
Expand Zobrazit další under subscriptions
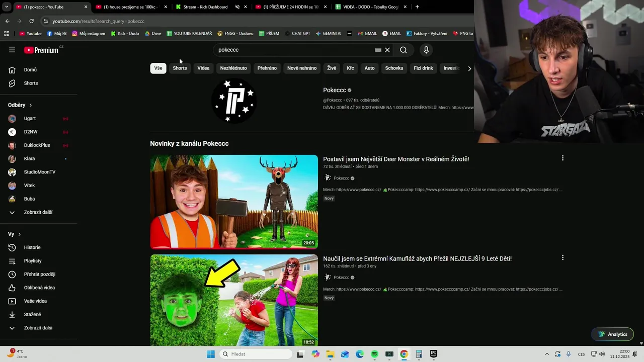point(38,212)
